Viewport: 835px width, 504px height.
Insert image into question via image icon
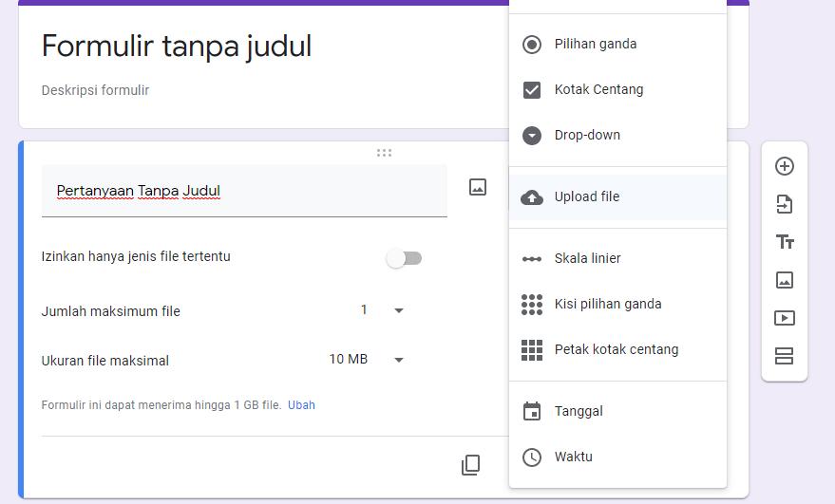point(478,187)
